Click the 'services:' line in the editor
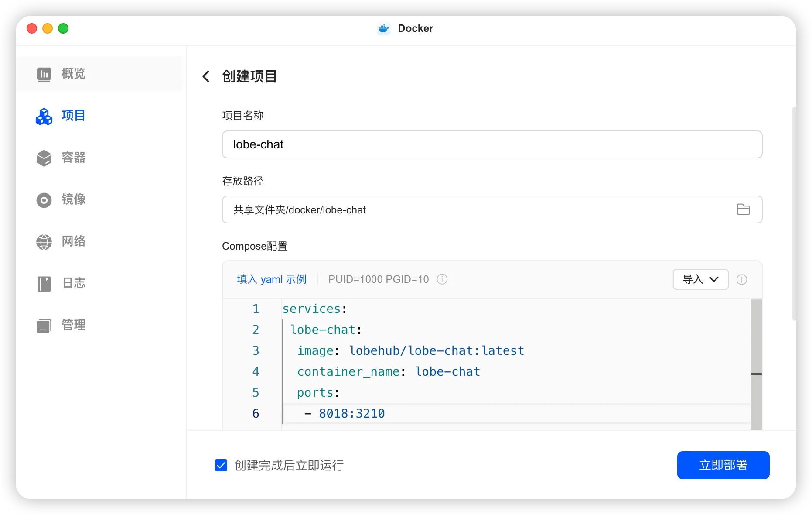 point(314,309)
